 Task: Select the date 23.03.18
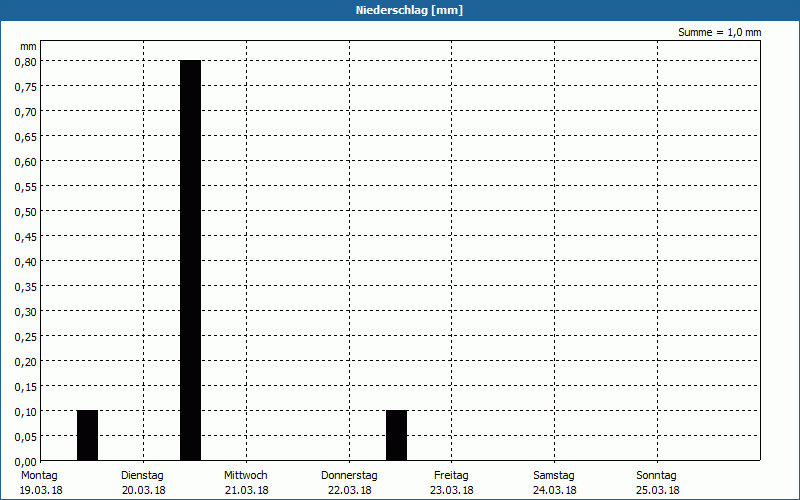click(x=452, y=490)
